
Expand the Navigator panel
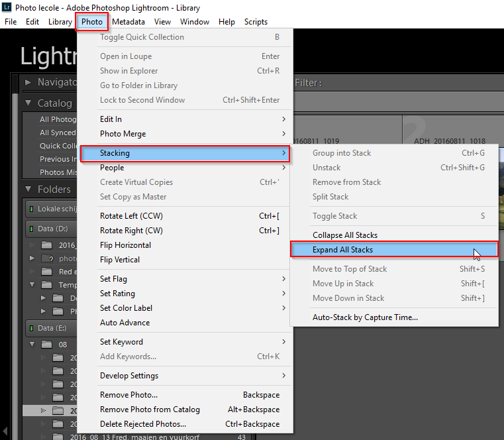click(28, 83)
